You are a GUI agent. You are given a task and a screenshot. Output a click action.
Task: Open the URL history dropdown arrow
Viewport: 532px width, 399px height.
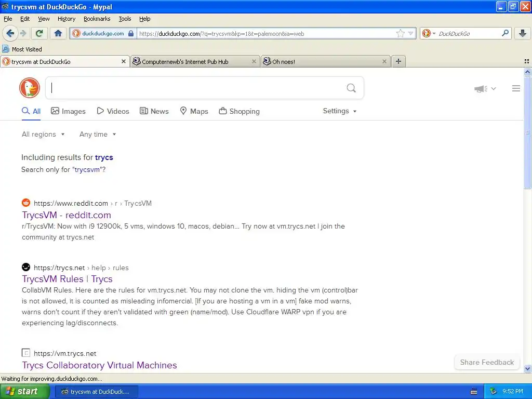(410, 33)
